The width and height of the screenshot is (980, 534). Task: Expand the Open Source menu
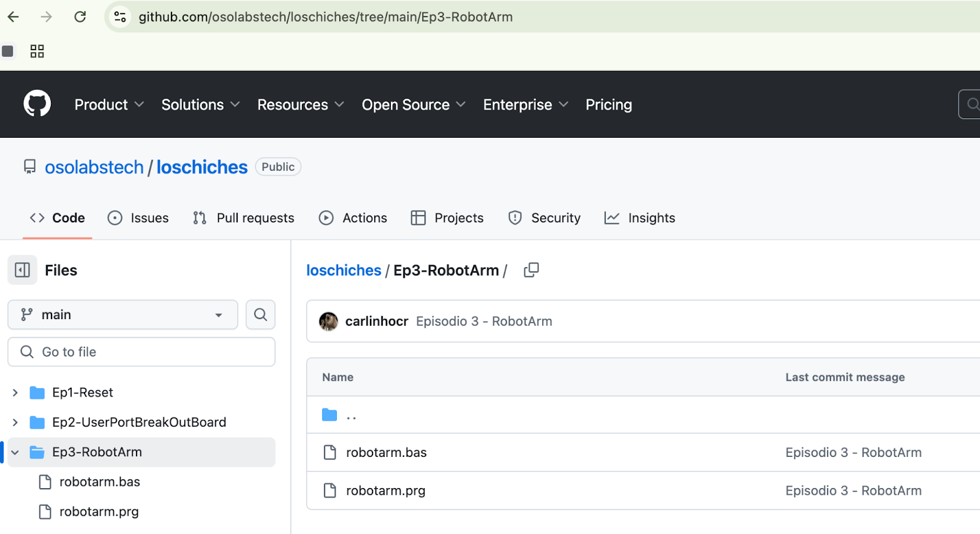[x=414, y=105]
